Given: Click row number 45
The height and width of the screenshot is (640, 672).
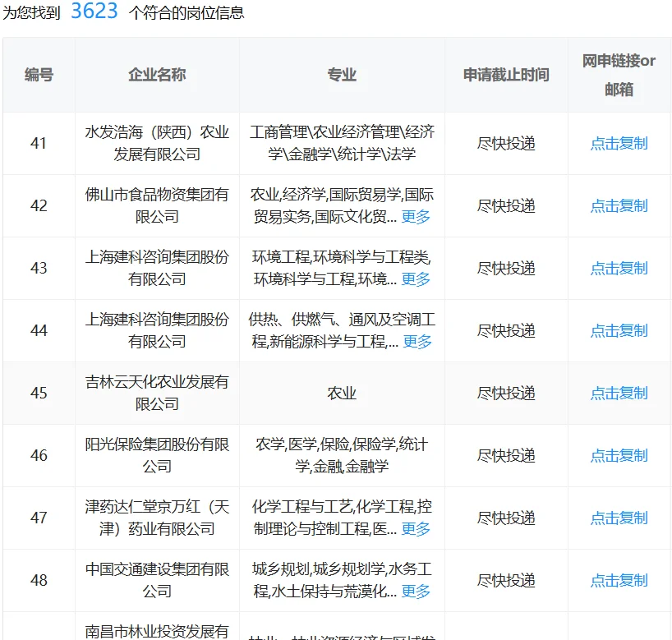Looking at the screenshot, I should click(x=39, y=393).
